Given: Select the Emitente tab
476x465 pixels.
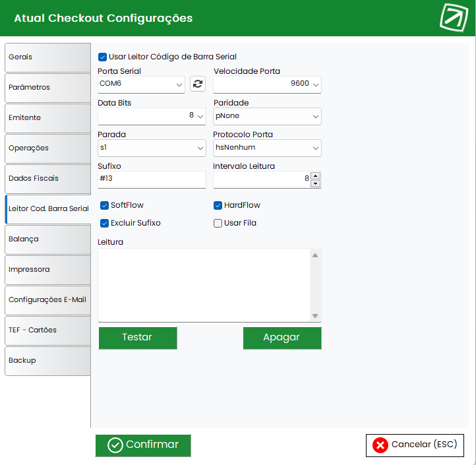Looking at the screenshot, I should tap(47, 118).
